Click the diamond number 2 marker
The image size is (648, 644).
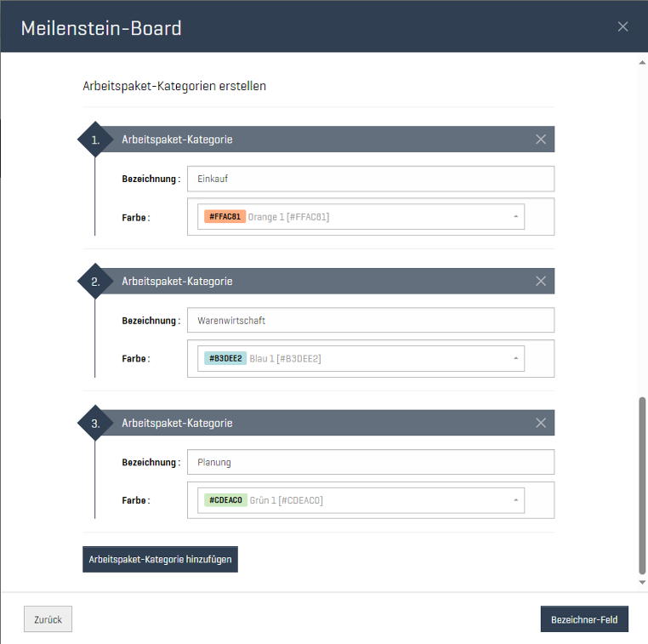tap(95, 282)
